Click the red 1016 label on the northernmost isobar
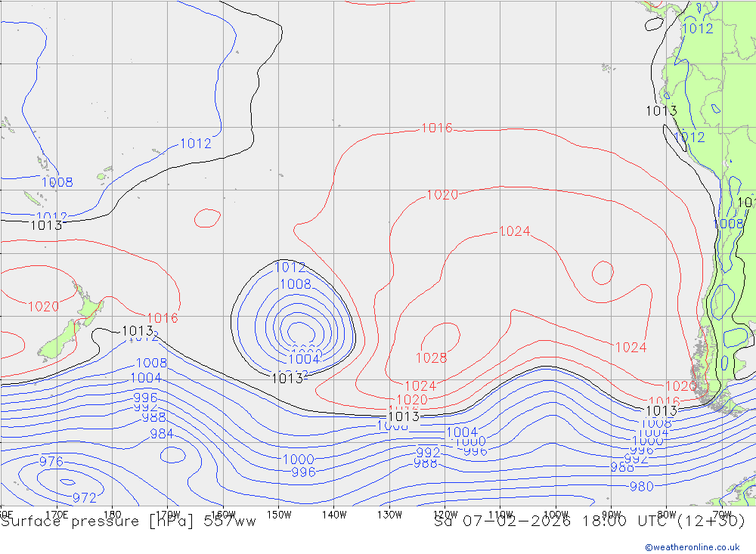Image resolution: width=756 pixels, height=554 pixels. pos(437,128)
